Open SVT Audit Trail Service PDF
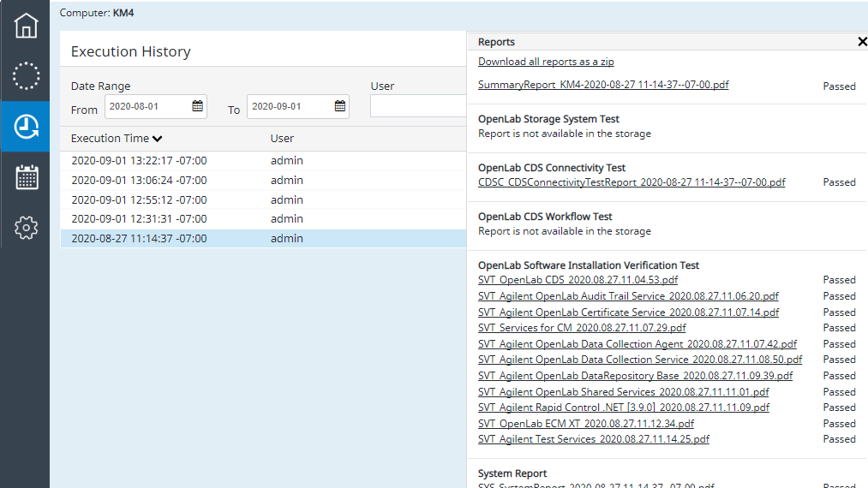 click(628, 296)
